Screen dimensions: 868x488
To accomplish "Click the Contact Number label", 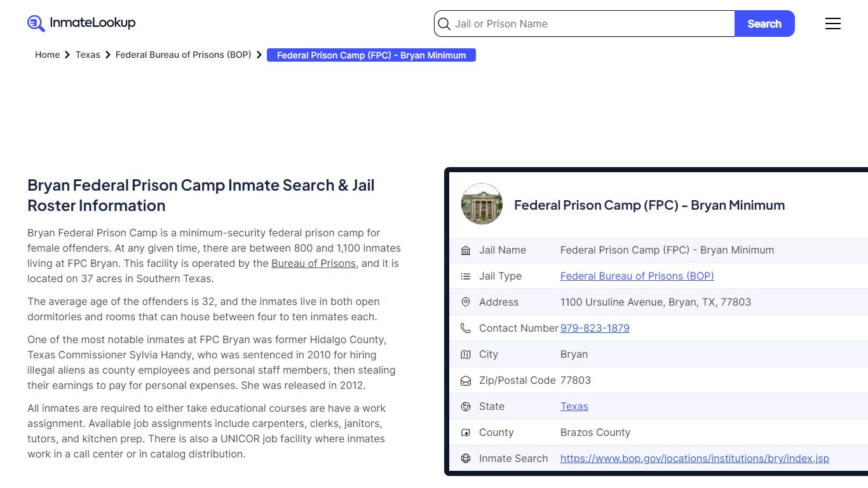I will pyautogui.click(x=519, y=328).
